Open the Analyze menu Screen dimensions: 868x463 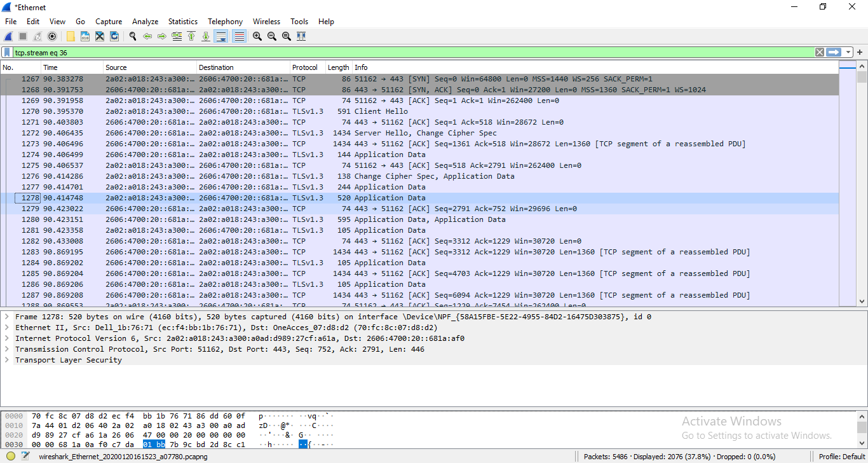tap(146, 21)
